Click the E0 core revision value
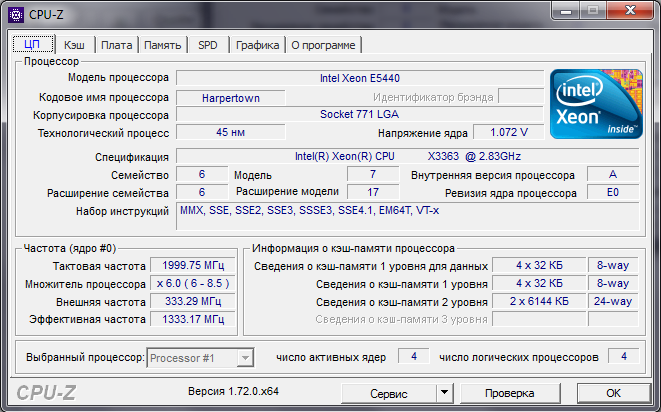 [613, 192]
